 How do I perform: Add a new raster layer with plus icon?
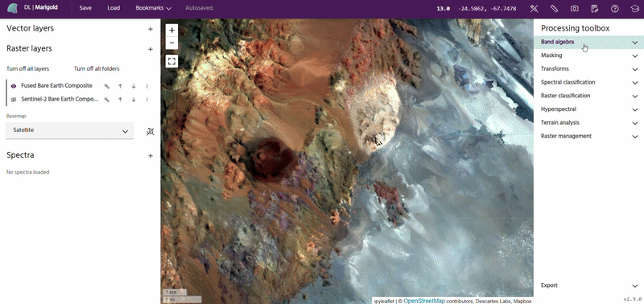[x=151, y=49]
